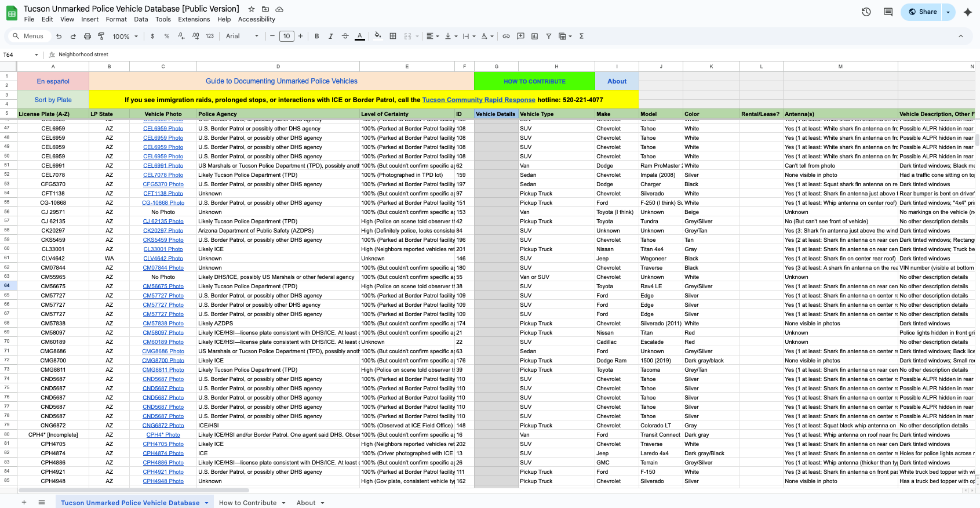Redo the last action

73,36
